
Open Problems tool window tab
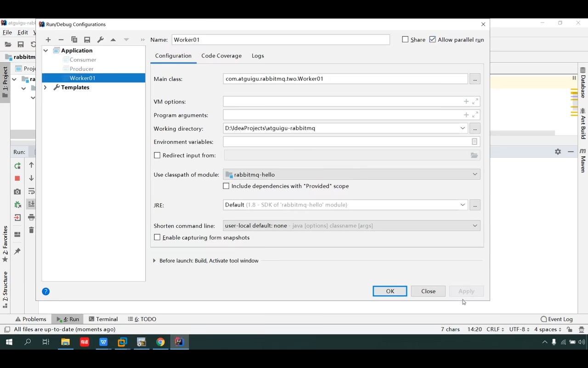(31, 319)
